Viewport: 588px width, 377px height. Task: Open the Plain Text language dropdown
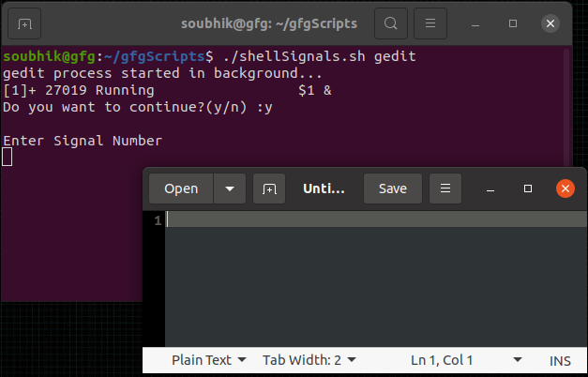[208, 360]
